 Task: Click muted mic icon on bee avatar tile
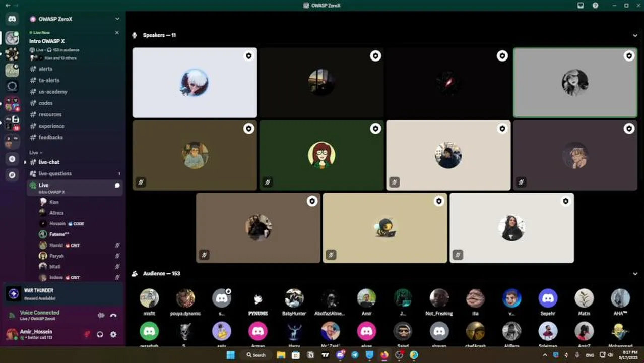coord(331,255)
